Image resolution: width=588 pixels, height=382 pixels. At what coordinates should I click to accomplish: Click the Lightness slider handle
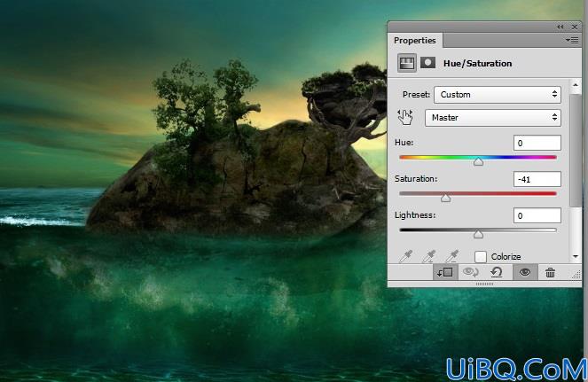(x=478, y=234)
